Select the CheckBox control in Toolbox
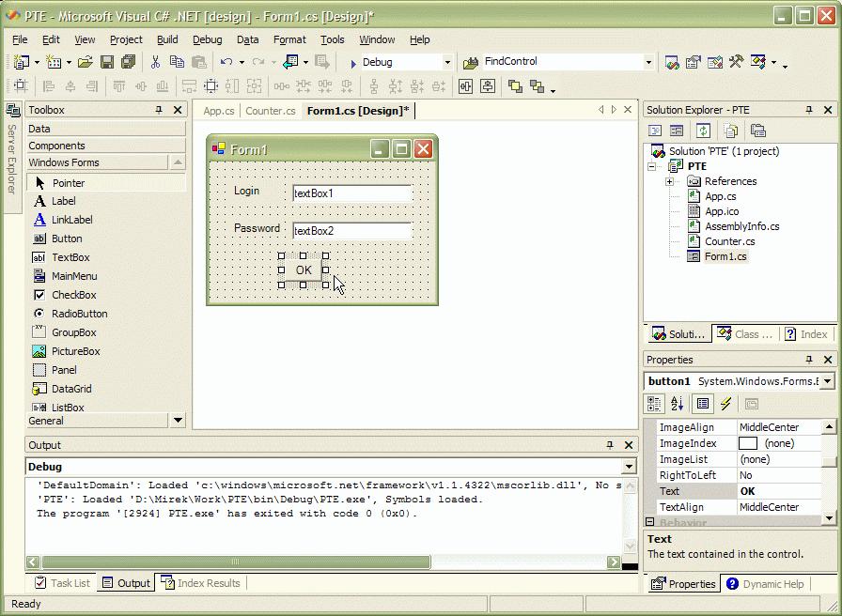The height and width of the screenshot is (616, 842). pos(73,295)
